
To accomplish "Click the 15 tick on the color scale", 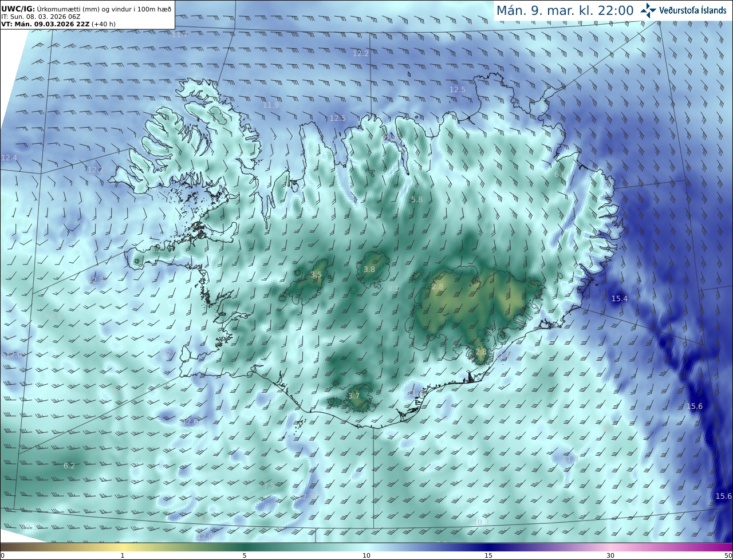I will pos(488,555).
